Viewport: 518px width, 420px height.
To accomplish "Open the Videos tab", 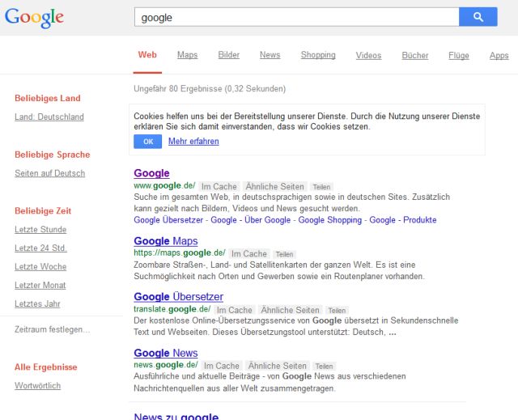I will click(x=368, y=55).
